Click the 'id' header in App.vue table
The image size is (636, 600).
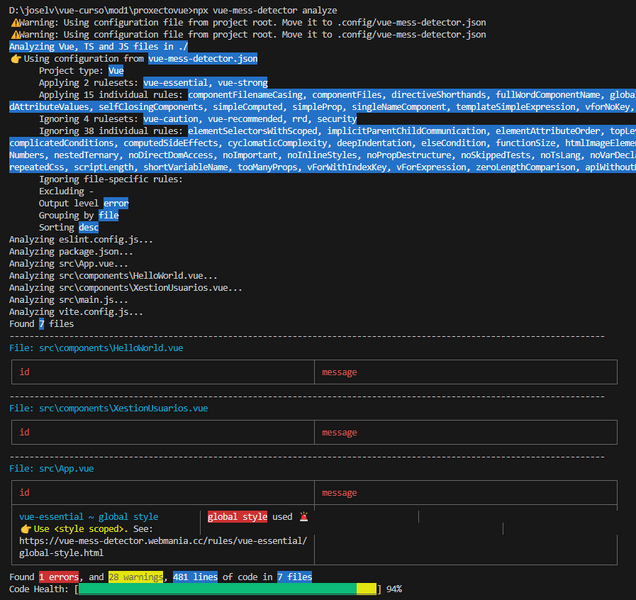(x=24, y=492)
